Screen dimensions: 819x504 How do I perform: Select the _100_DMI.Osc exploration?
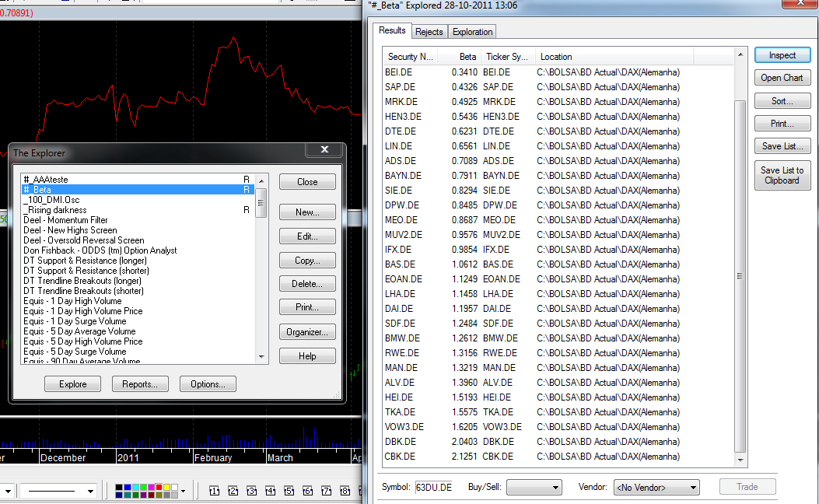[x=138, y=200]
